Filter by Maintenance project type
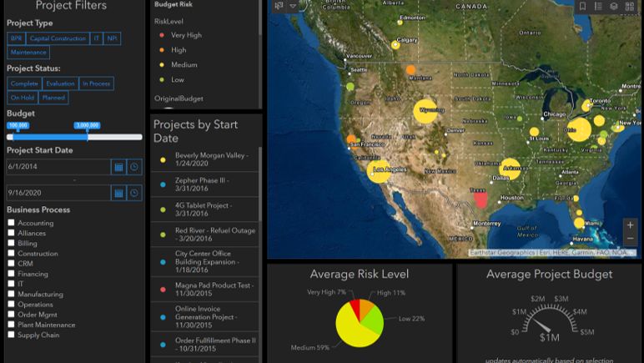 pos(28,52)
